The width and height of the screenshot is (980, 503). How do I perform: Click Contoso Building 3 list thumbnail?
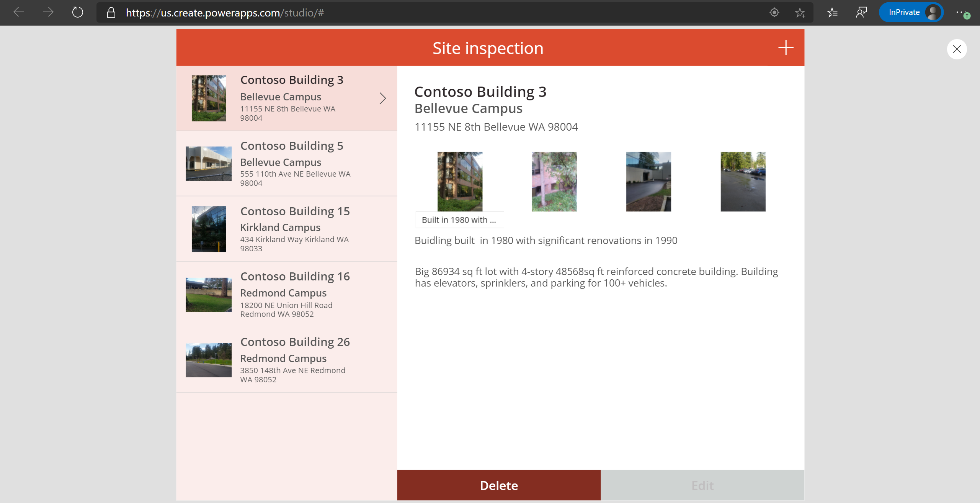209,98
